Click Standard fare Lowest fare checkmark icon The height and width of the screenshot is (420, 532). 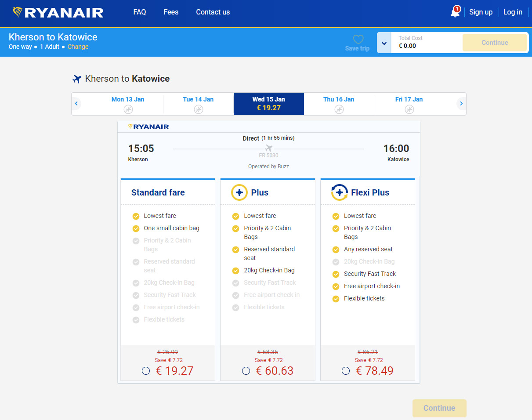pyautogui.click(x=136, y=216)
